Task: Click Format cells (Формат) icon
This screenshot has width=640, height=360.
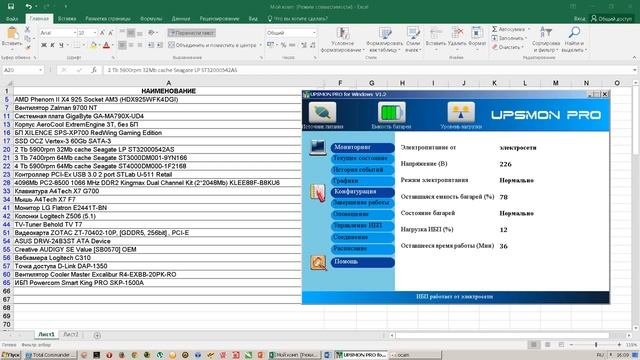Action: point(477,33)
